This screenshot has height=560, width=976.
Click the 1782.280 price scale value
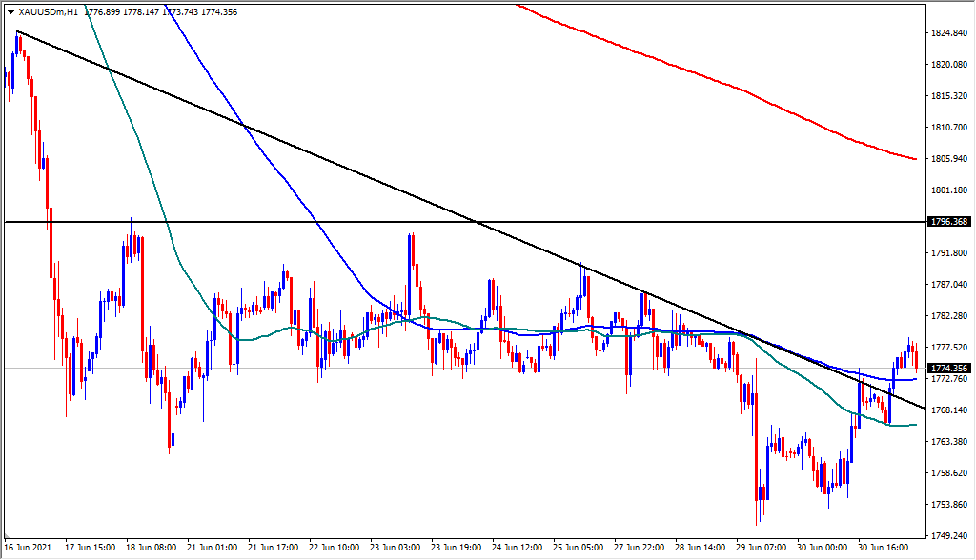[x=949, y=315]
